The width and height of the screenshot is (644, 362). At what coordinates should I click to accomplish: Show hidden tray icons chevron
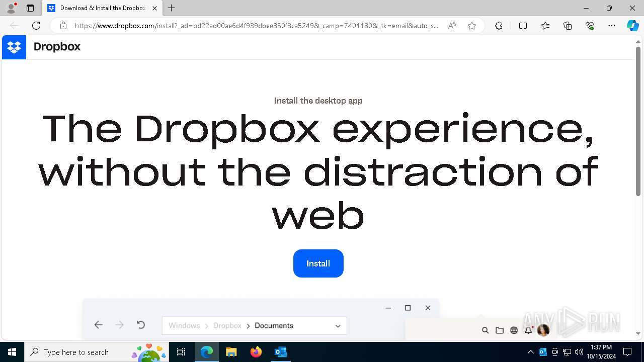[530, 352]
